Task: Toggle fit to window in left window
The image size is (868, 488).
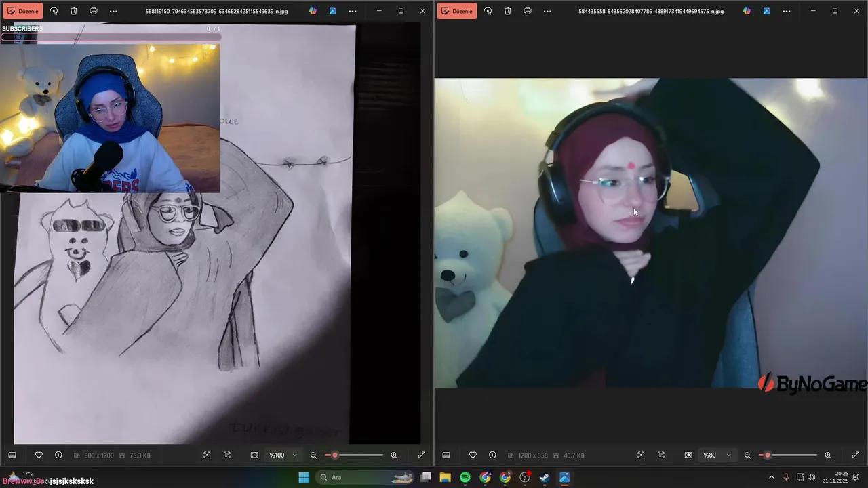Action: coord(254,455)
